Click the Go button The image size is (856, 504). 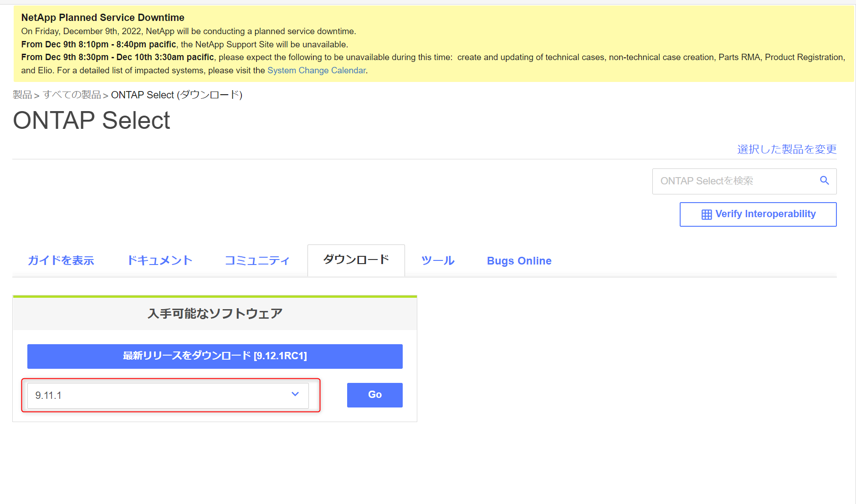[x=374, y=395]
